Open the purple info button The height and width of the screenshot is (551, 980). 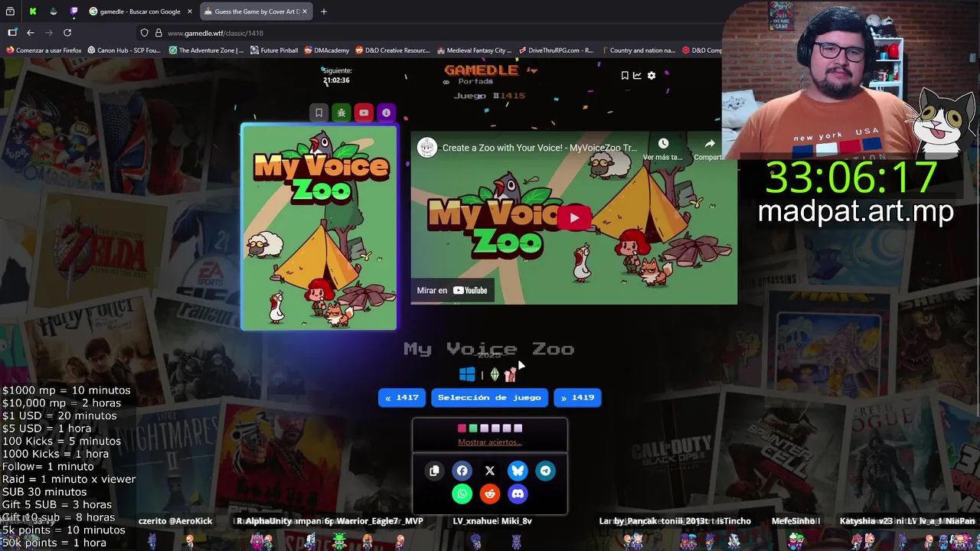[x=386, y=112]
